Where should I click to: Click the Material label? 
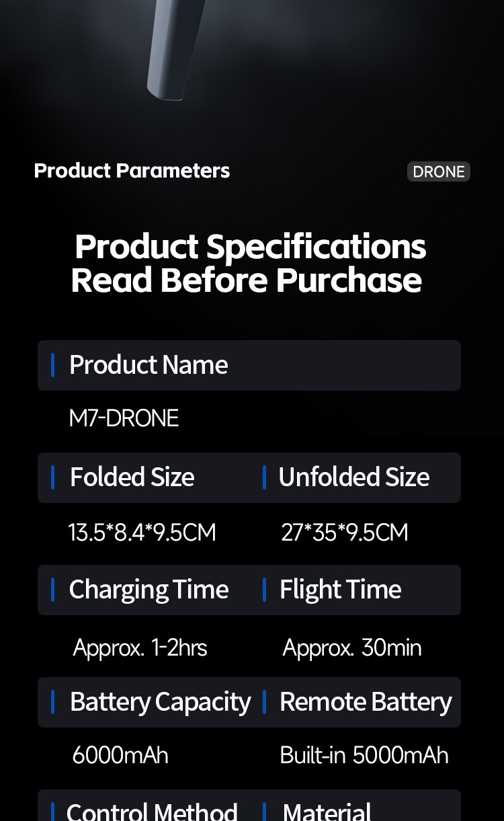[x=327, y=811]
